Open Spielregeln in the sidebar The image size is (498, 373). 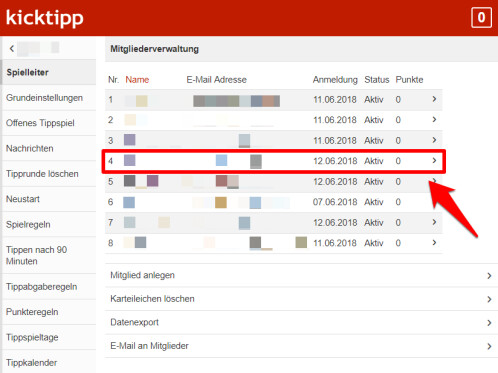point(49,224)
